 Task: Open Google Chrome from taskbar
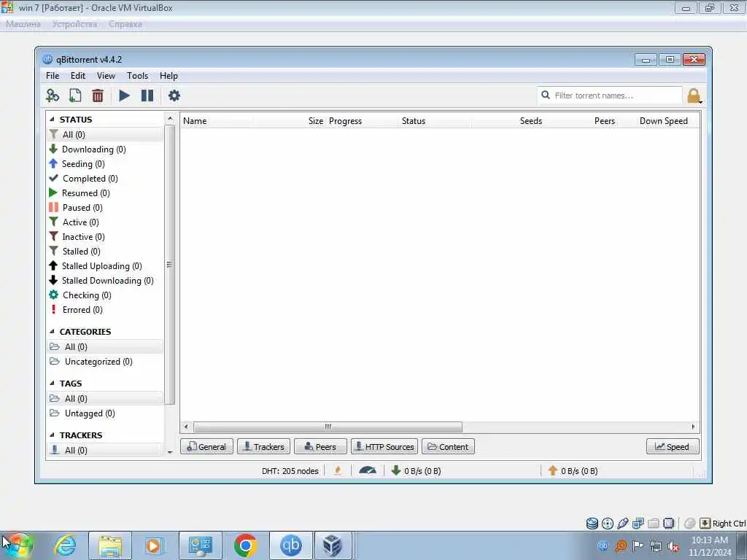point(246,545)
